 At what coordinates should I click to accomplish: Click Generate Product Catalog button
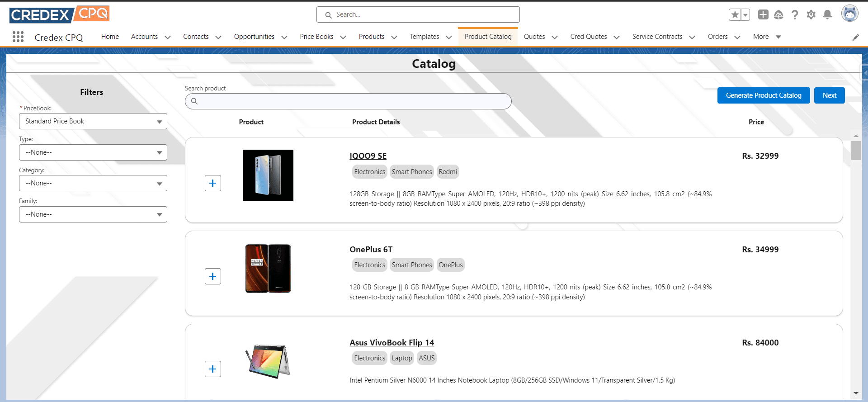pyautogui.click(x=764, y=95)
